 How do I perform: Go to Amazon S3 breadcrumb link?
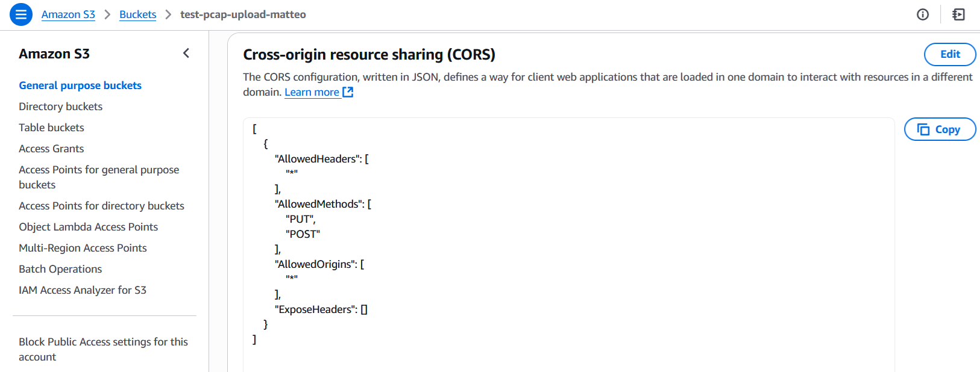68,14
